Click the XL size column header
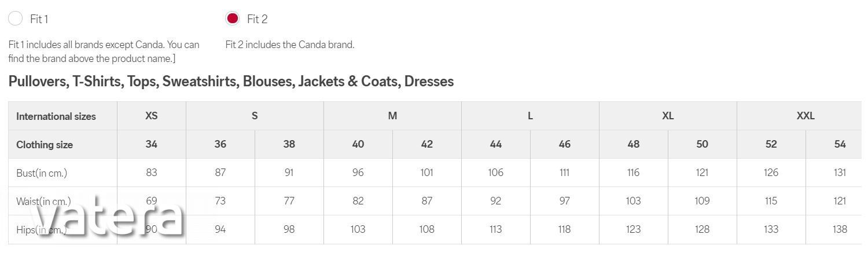The image size is (868, 260). [x=668, y=116]
